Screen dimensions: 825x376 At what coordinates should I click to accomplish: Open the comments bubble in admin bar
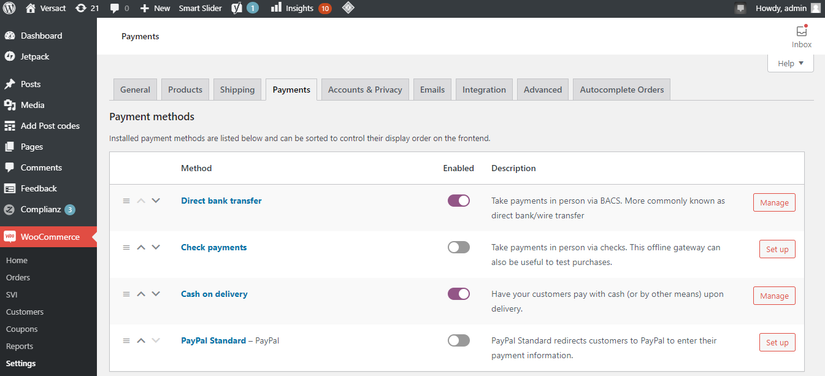coord(119,8)
